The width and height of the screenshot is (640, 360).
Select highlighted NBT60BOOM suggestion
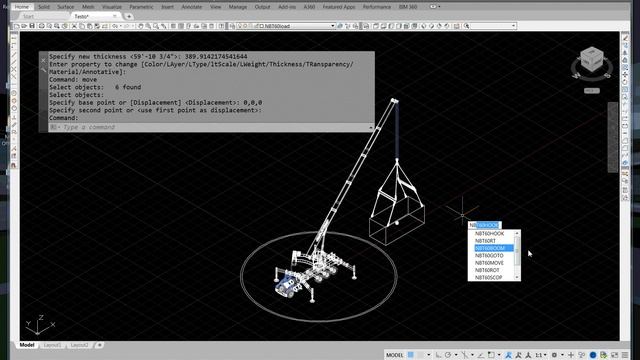coord(494,248)
